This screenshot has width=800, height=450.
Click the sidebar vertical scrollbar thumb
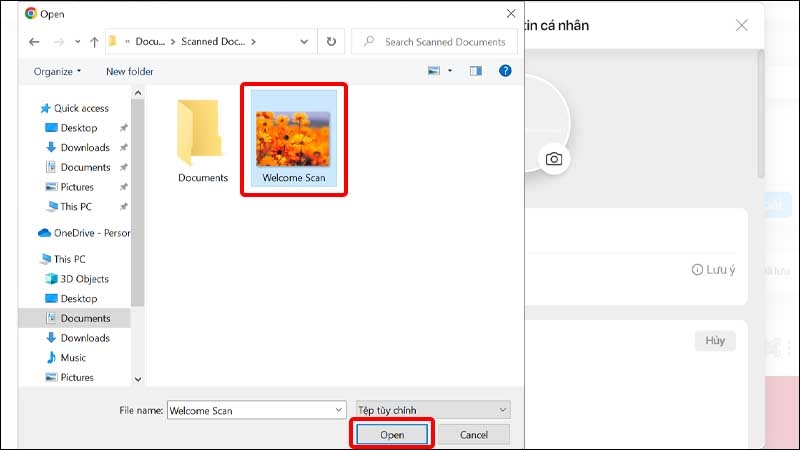tap(138, 203)
